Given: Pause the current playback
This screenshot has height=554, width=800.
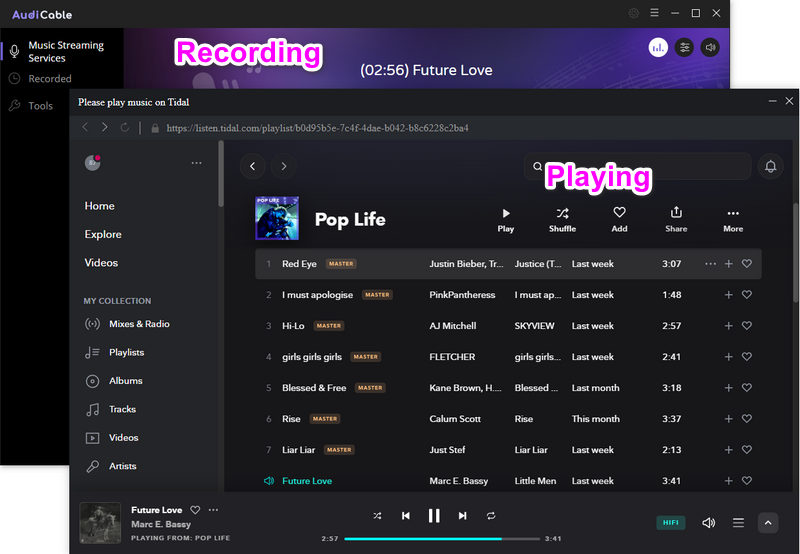Looking at the screenshot, I should [434, 516].
